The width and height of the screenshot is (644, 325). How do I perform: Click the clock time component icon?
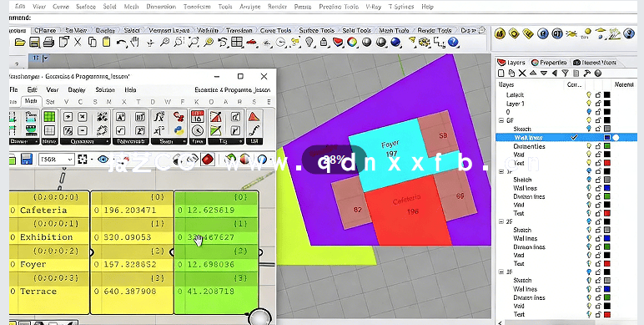[x=198, y=131]
